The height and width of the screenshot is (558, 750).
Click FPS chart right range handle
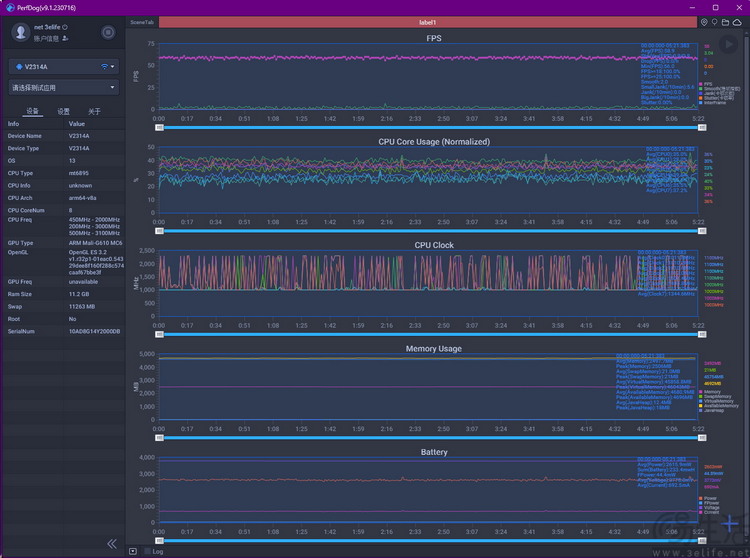[702, 128]
